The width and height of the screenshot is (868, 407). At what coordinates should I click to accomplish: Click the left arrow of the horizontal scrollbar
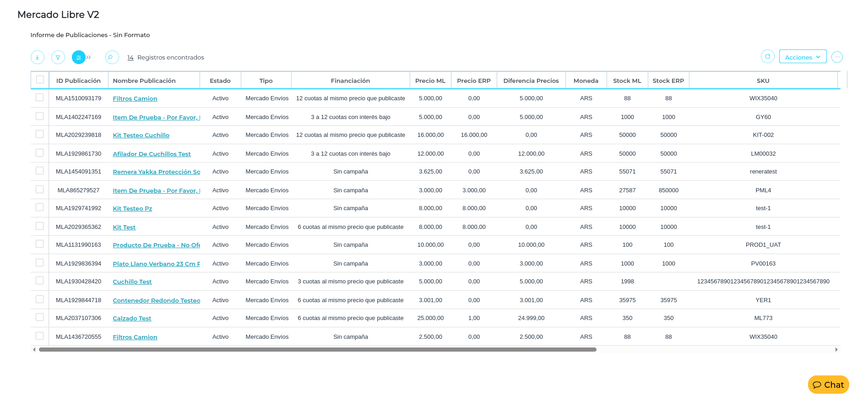[34, 349]
